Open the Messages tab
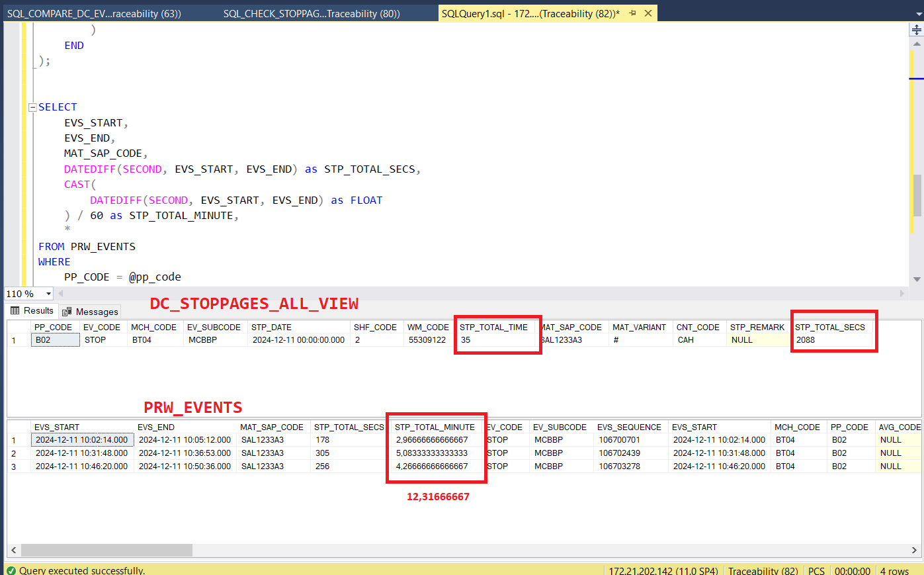Screen dimensions: 924x575 click(91, 312)
